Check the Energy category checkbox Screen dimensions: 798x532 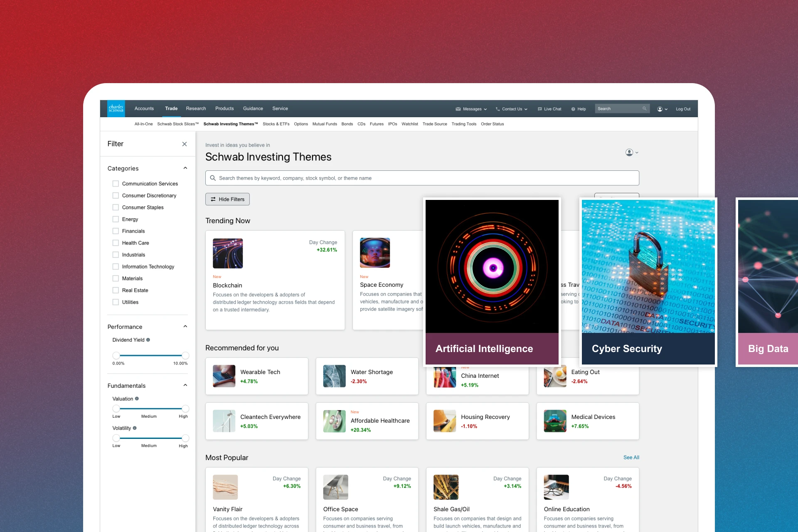(116, 219)
